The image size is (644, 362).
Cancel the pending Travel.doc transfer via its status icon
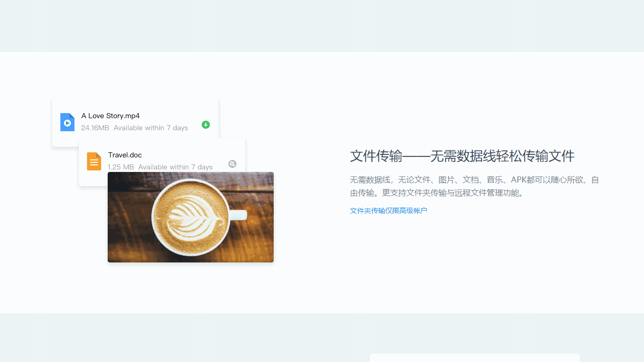[x=232, y=164]
